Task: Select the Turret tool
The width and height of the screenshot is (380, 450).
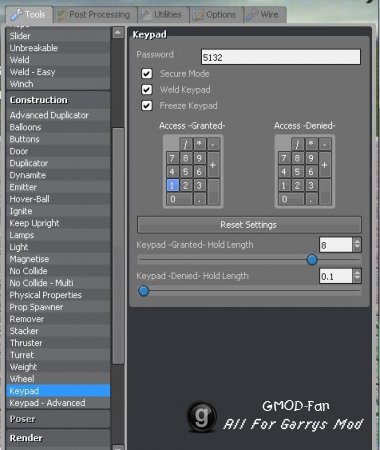Action: click(58, 355)
